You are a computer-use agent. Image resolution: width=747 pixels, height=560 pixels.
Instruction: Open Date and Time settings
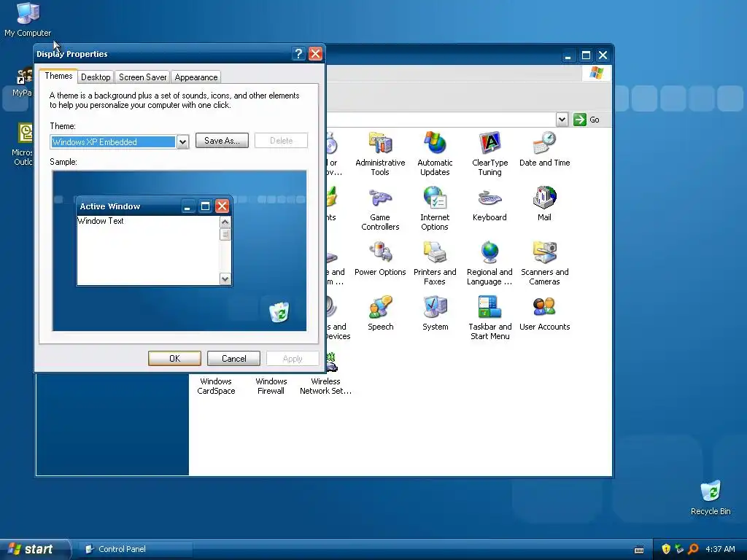pos(544,149)
